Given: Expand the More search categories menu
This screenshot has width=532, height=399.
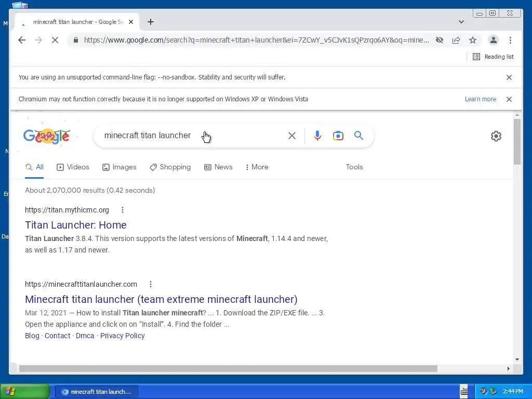Looking at the screenshot, I should [x=257, y=167].
